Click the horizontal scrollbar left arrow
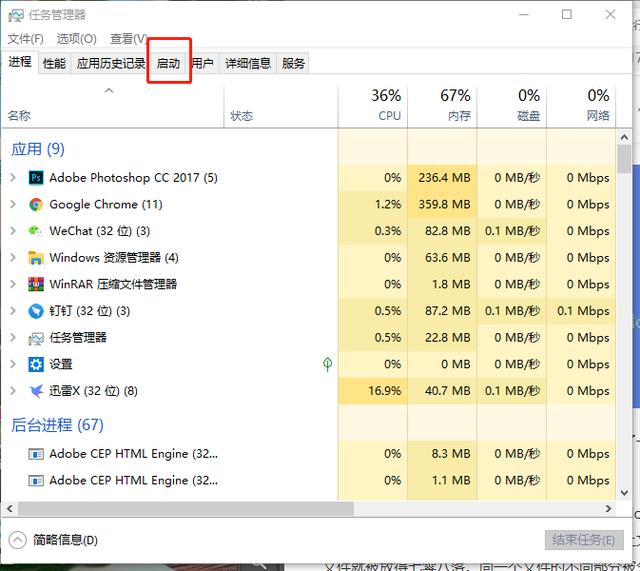This screenshot has height=571, width=640. 10,509
